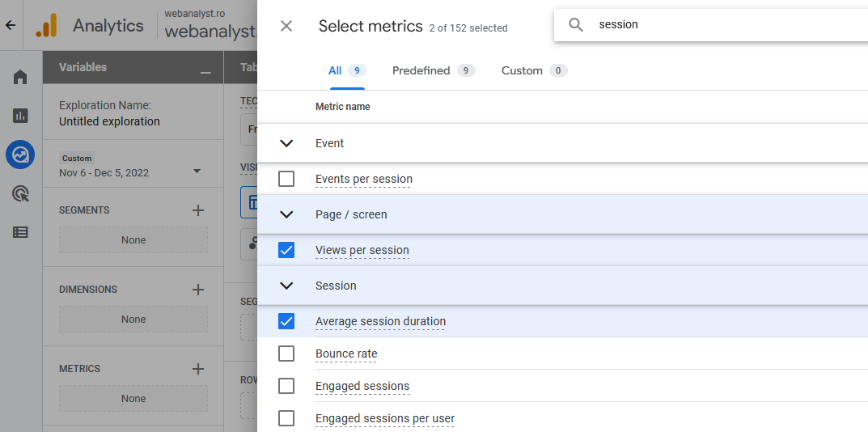Click the search magnifier icon
868x432 pixels.
coord(576,24)
